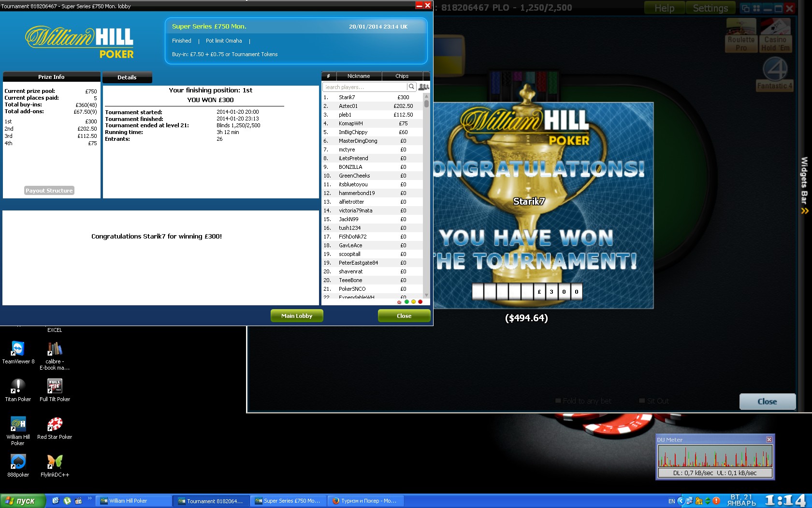Click the orange alert icon in system tray

(717, 501)
